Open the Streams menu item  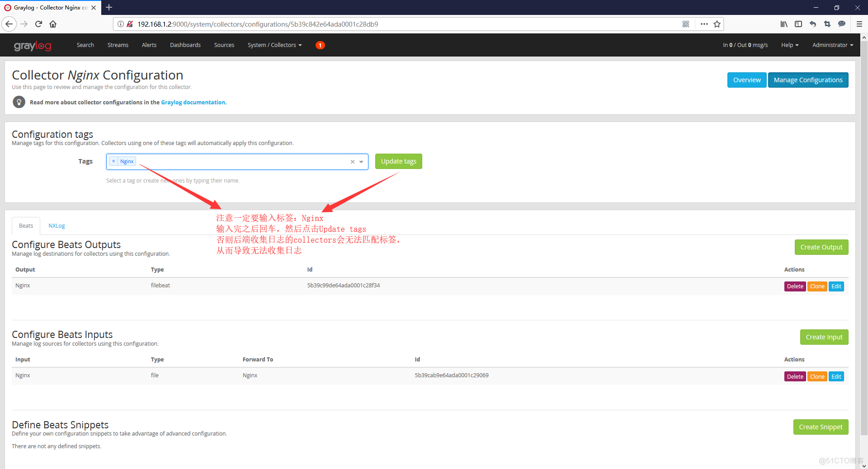[118, 45]
